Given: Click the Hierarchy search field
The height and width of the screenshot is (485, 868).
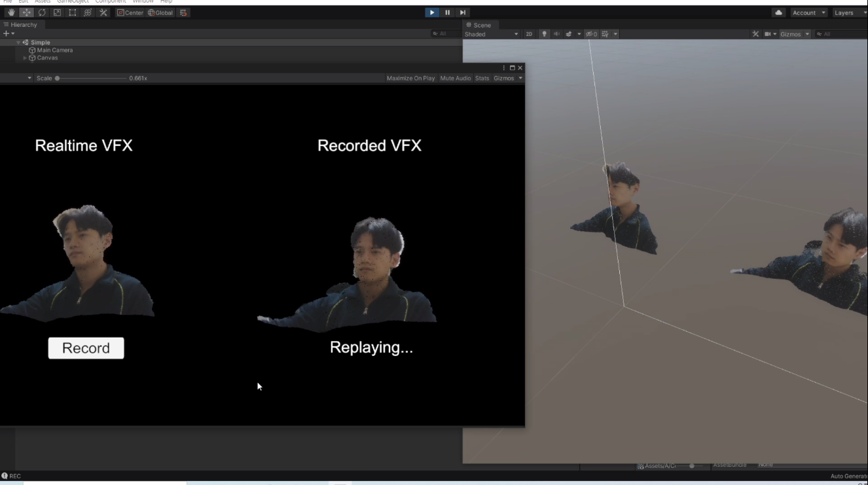Looking at the screenshot, I should pyautogui.click(x=446, y=33).
